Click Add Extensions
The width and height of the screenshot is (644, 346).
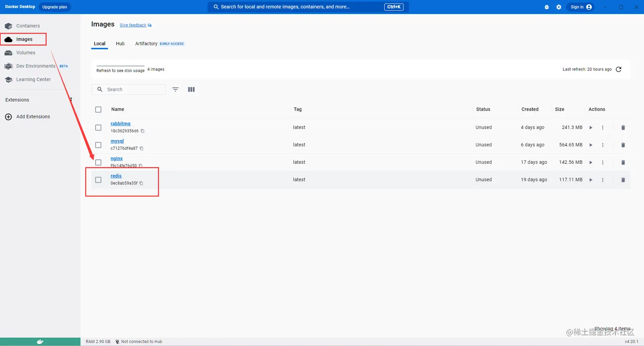click(28, 117)
